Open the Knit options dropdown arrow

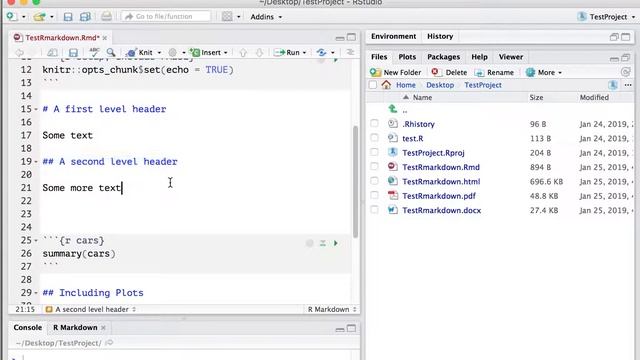click(x=159, y=53)
